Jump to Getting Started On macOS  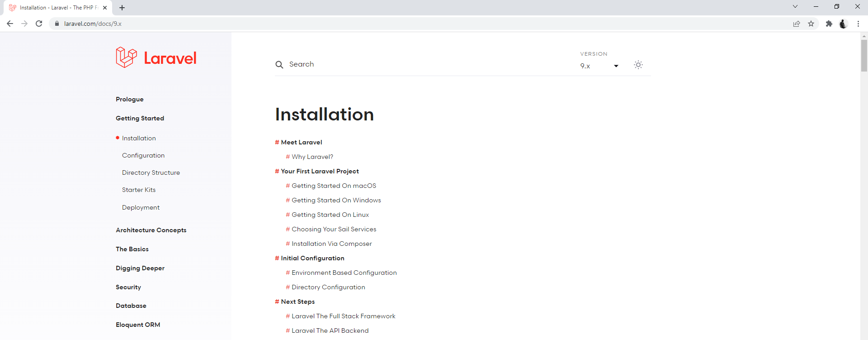pyautogui.click(x=334, y=186)
